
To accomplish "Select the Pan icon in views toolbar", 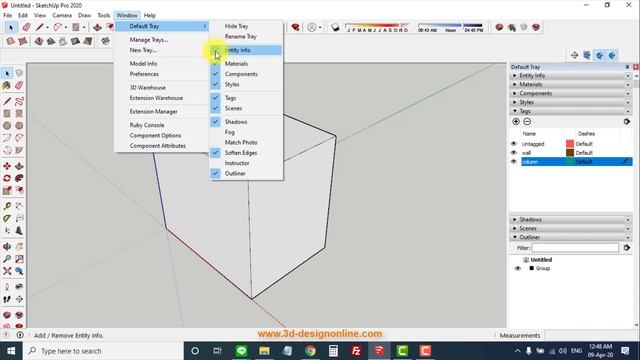I will tap(575, 56).
